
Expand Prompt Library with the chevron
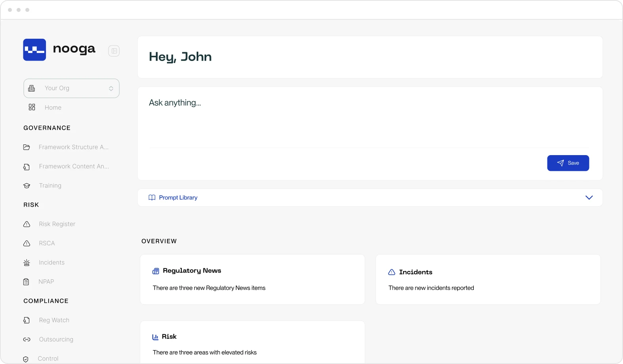[x=589, y=197]
